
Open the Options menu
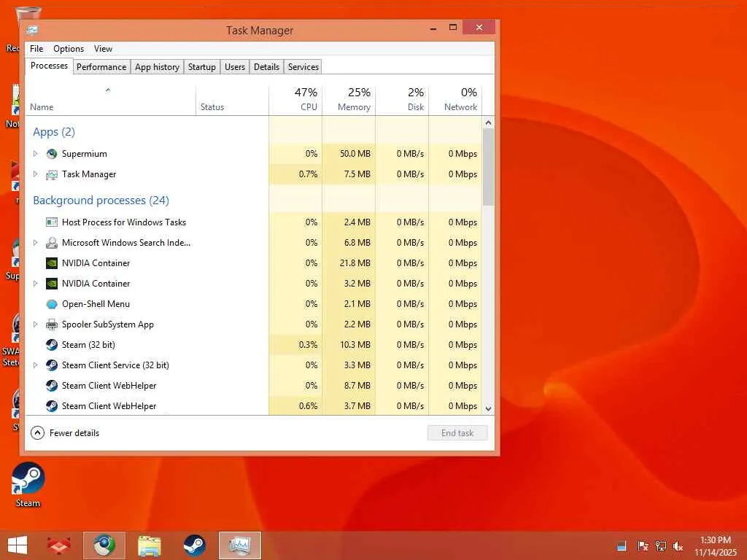[69, 49]
